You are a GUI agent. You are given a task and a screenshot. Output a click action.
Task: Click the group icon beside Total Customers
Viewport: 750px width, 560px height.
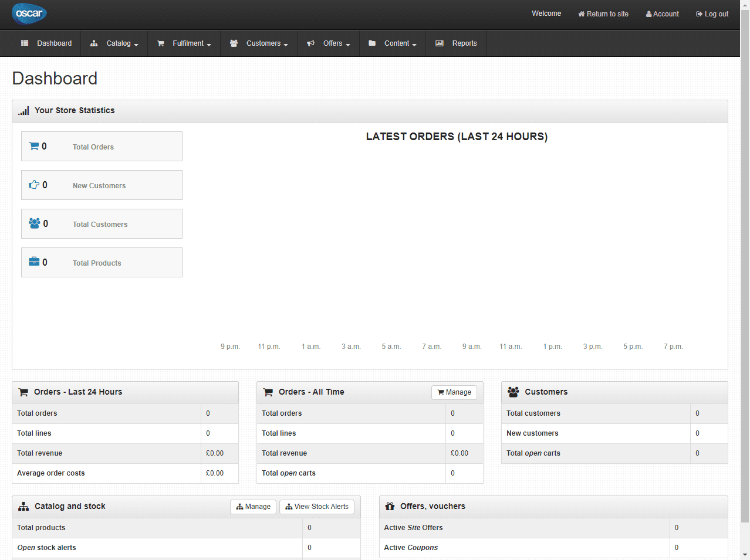point(35,223)
